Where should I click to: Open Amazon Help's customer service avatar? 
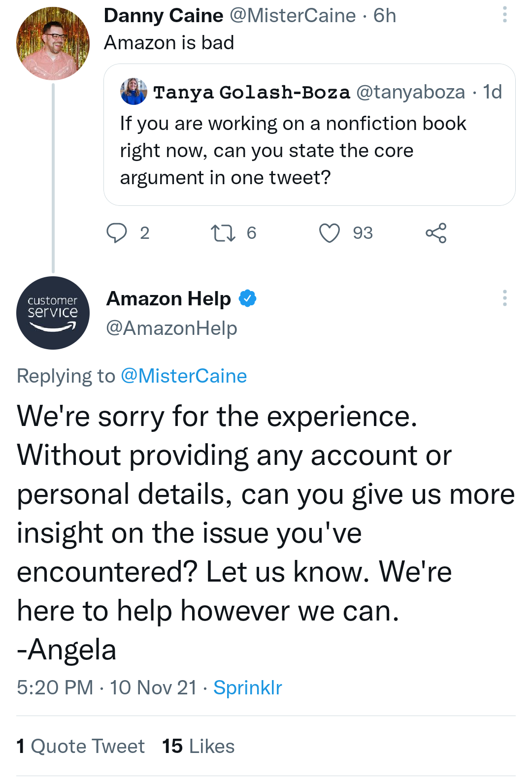coord(53,313)
